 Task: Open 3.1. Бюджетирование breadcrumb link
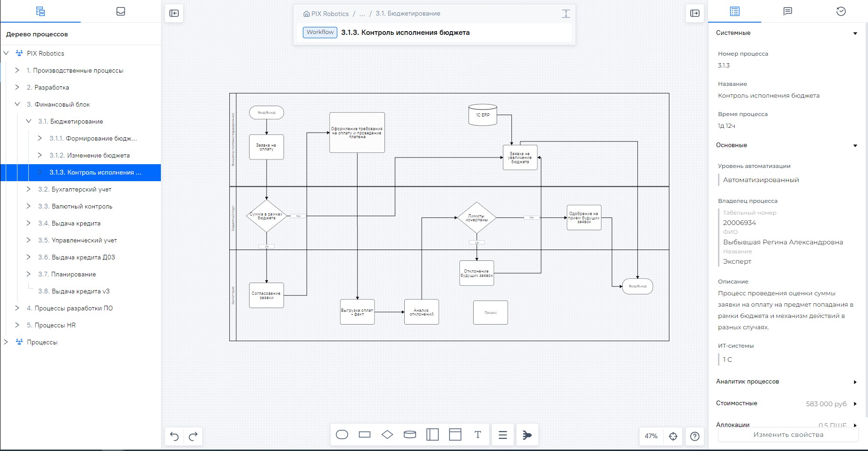pos(408,14)
